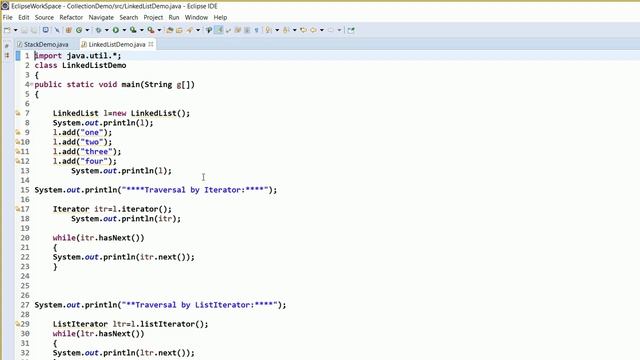640x360 pixels.
Task: Click the Save toolbar icon
Action: tap(24, 30)
